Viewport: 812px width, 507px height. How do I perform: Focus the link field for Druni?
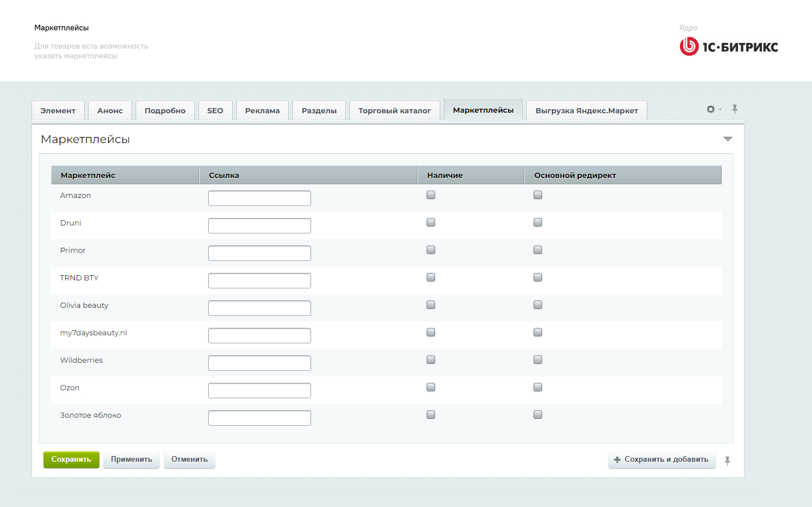click(260, 226)
